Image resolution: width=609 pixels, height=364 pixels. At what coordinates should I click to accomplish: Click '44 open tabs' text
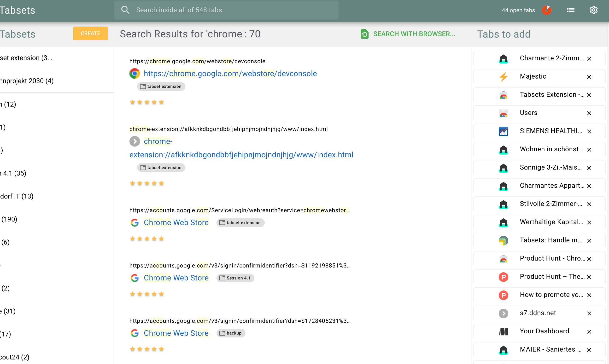coord(518,10)
